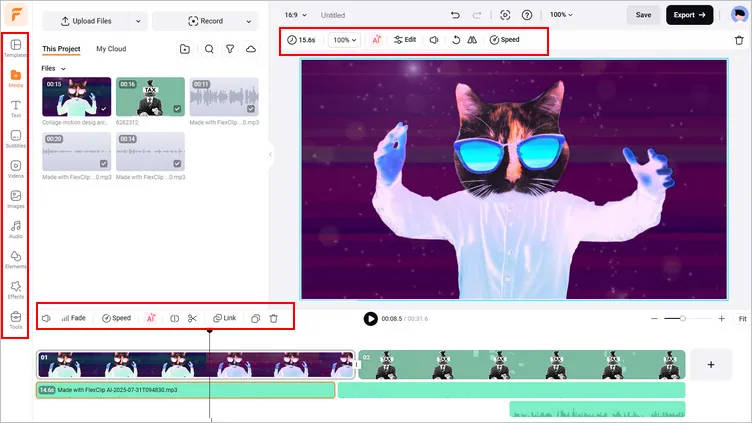Add a new scene with the plus tile
The width and height of the screenshot is (752, 423).
pos(711,364)
